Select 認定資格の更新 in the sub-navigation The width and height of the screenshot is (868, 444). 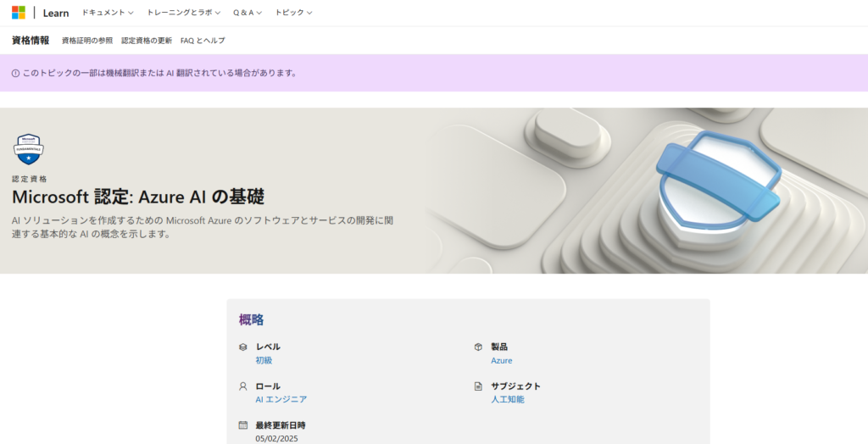(147, 41)
